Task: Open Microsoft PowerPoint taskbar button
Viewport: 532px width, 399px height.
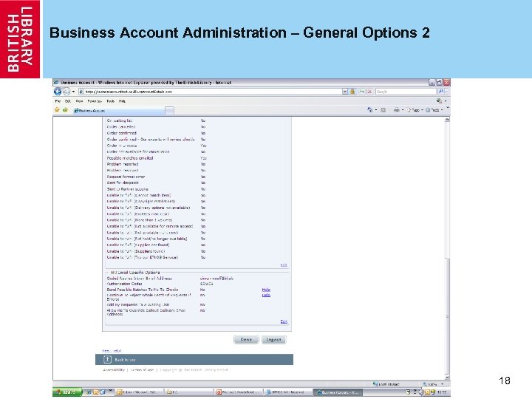Action: pos(239,392)
